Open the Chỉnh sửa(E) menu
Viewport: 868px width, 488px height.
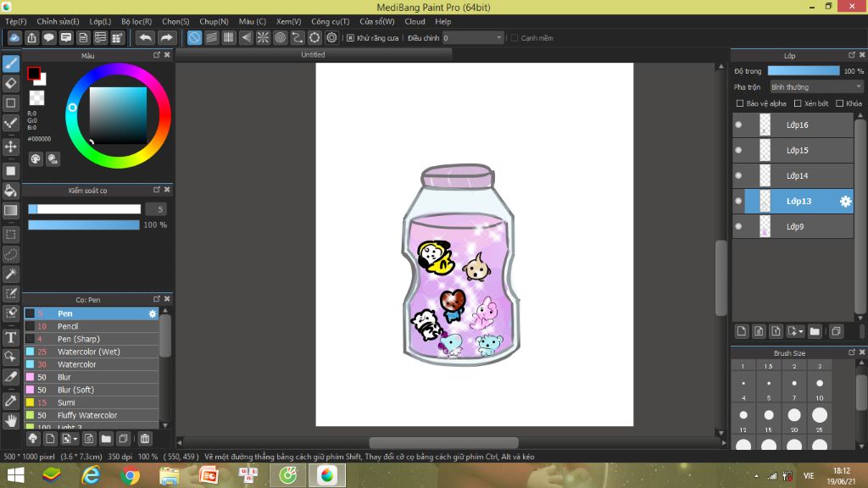tap(58, 21)
